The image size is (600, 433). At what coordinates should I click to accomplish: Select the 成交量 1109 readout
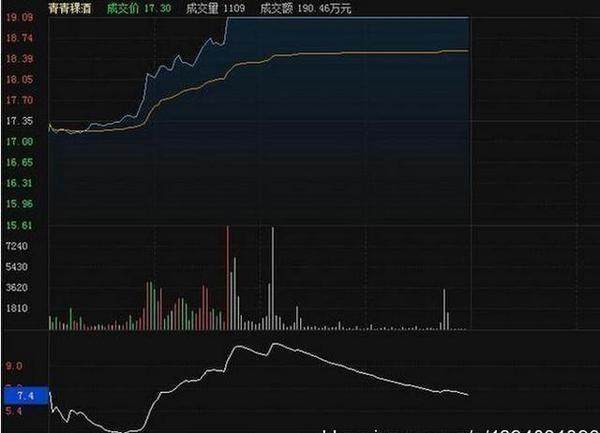click(215, 8)
